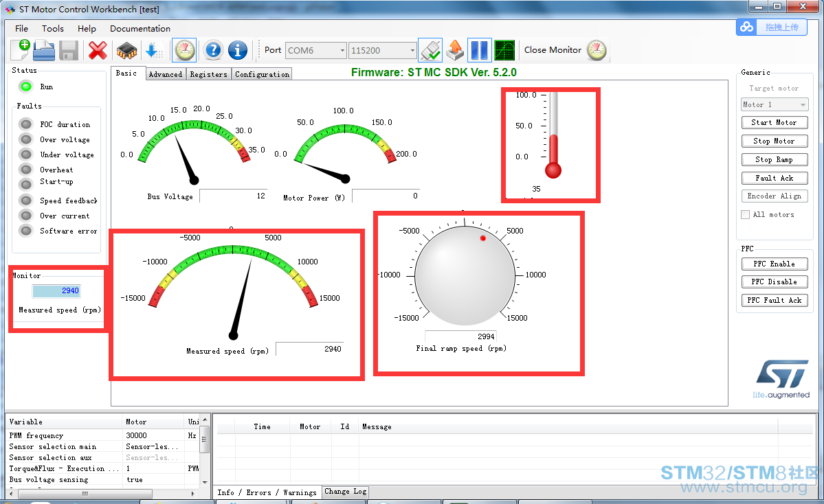Click the Measured speed gauge needle
824x504 pixels.
click(243, 298)
